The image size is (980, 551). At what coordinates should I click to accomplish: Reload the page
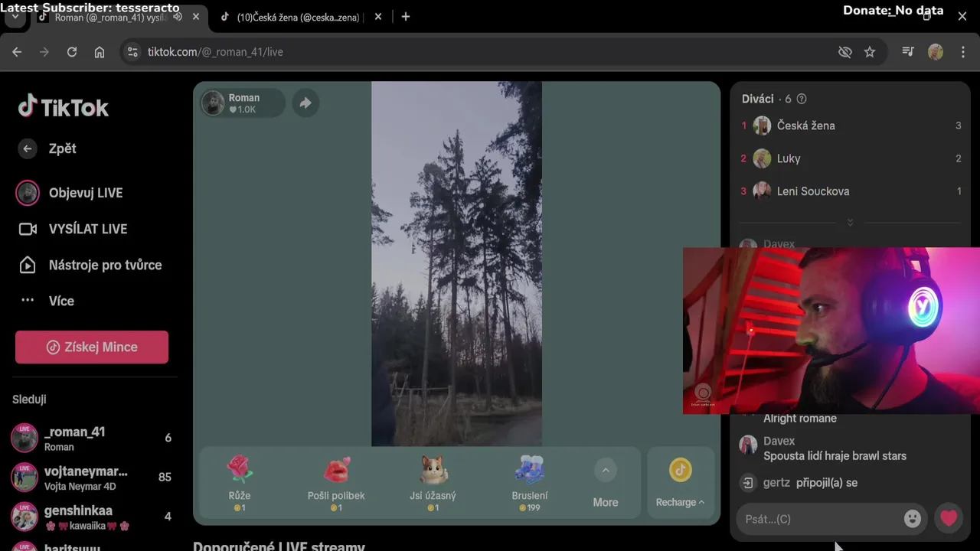tap(72, 52)
